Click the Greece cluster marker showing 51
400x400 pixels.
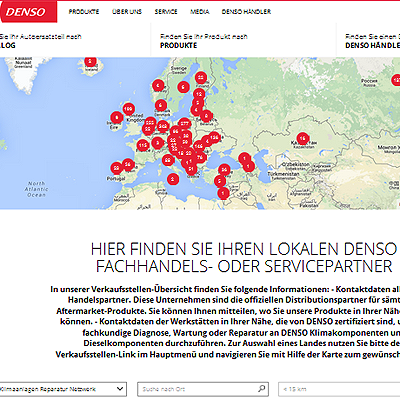tap(191, 169)
